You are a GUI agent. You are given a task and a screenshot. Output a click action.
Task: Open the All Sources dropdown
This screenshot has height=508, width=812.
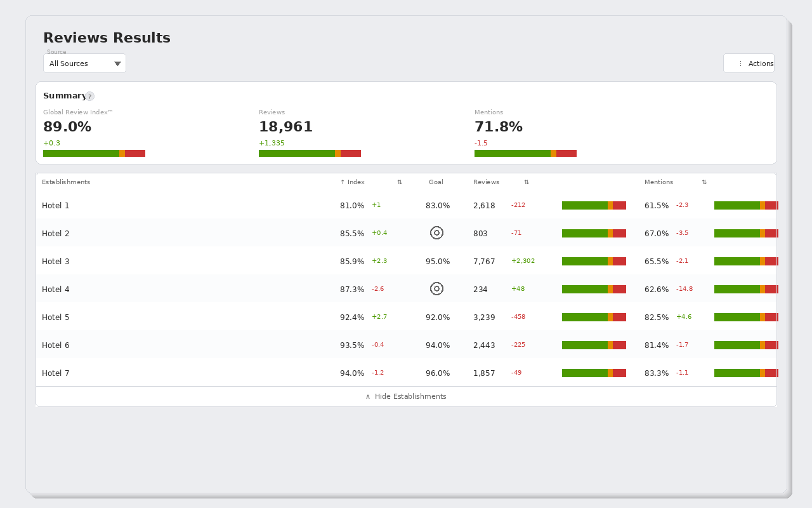point(84,63)
